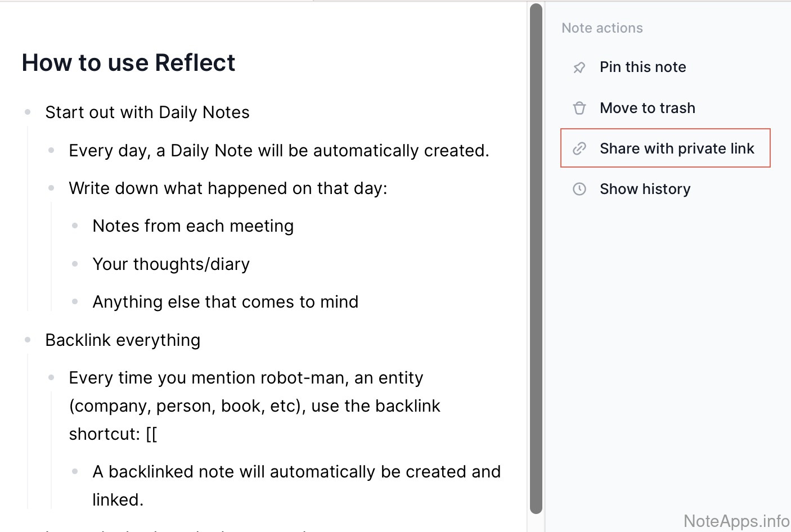
Task: Click the bullet beside 'Anything else that comes to mind'
Action: point(75,302)
